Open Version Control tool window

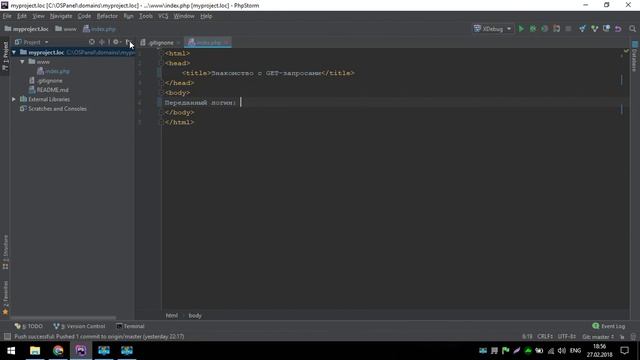[x=79, y=326]
